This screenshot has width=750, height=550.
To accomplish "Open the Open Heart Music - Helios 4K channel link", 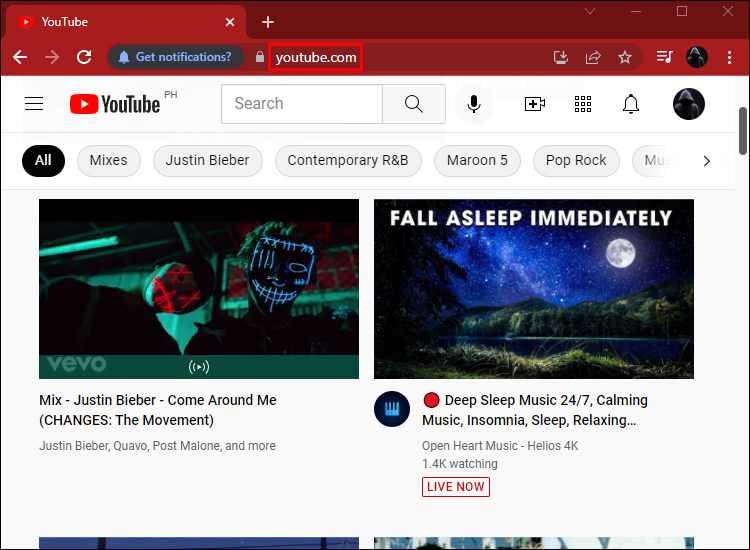I will [500, 446].
